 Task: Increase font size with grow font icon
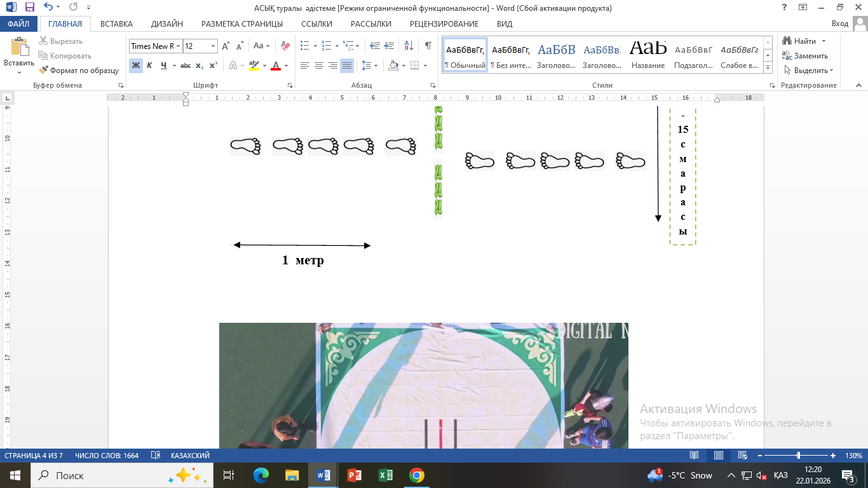[x=226, y=46]
